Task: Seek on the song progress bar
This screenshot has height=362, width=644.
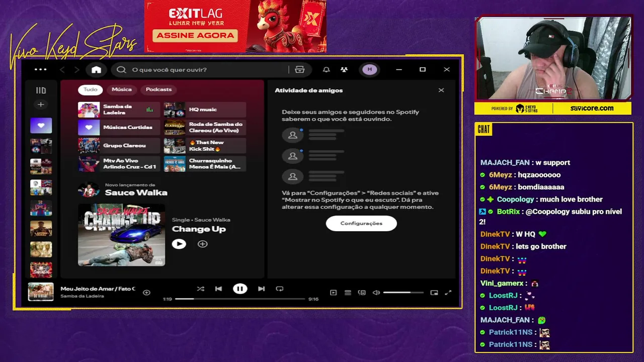Action: coord(240,299)
